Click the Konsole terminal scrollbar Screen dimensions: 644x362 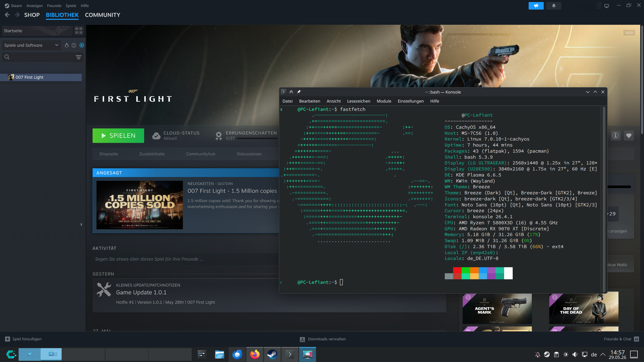click(604, 199)
